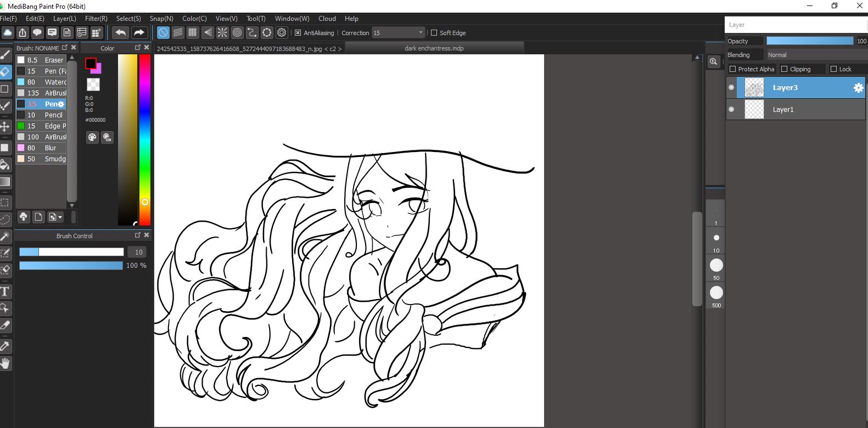Open the cloud home icon in toolbar
Screen dimensions: 868x428
pyautogui.click(x=8, y=32)
